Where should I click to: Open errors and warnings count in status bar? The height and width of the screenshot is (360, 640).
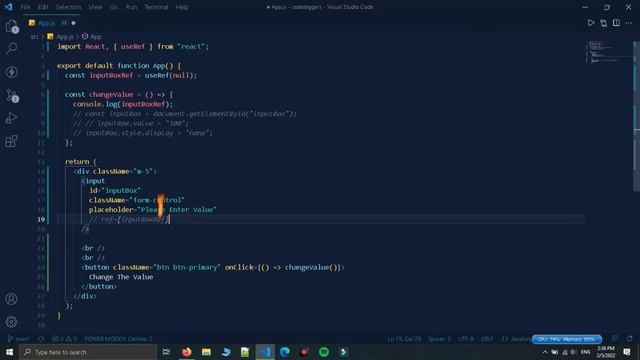[x=64, y=339]
